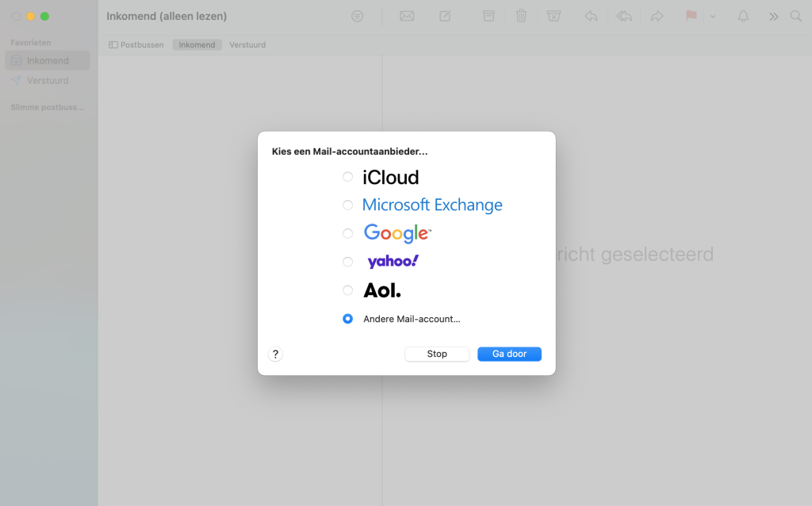
Task: Toggle the Postbussen sidebar button
Action: (x=136, y=45)
